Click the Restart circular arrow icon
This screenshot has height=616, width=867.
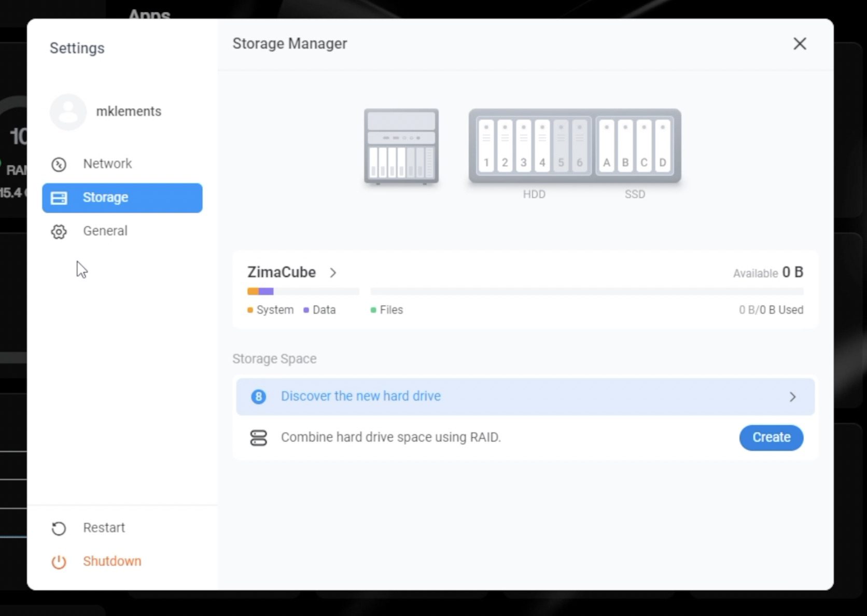59,528
